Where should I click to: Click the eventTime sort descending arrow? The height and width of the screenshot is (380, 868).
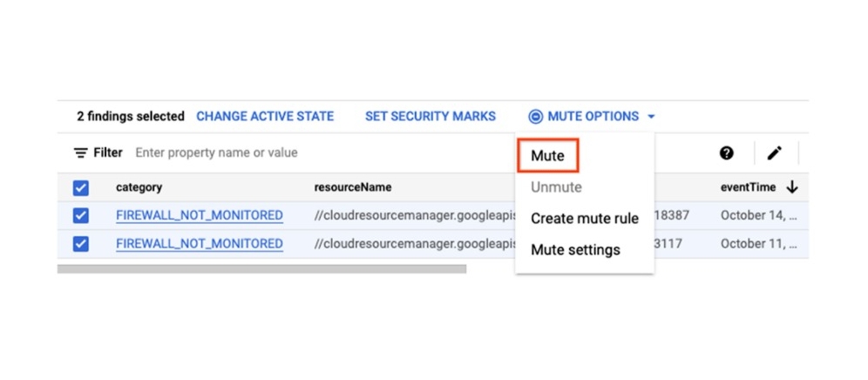(792, 187)
